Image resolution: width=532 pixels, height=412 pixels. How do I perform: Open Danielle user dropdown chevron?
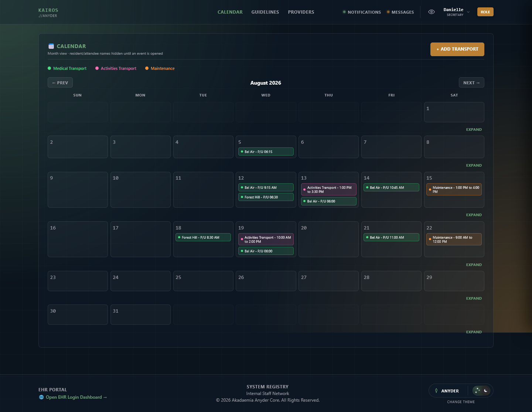click(468, 12)
